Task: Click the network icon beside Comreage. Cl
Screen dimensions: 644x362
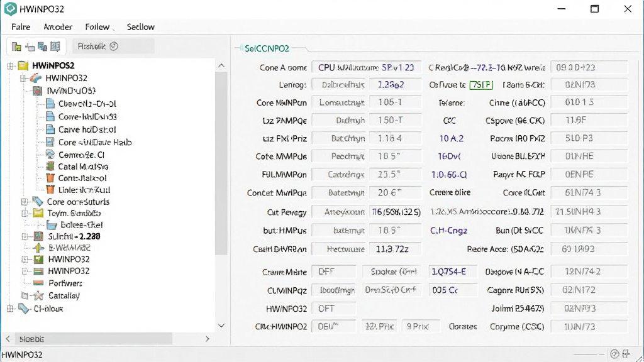Action: [x=50, y=155]
